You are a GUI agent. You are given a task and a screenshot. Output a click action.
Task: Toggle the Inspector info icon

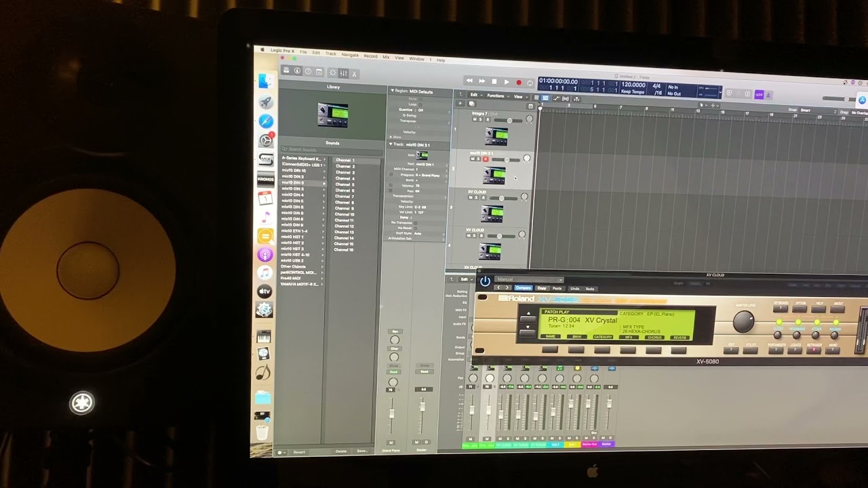point(297,70)
